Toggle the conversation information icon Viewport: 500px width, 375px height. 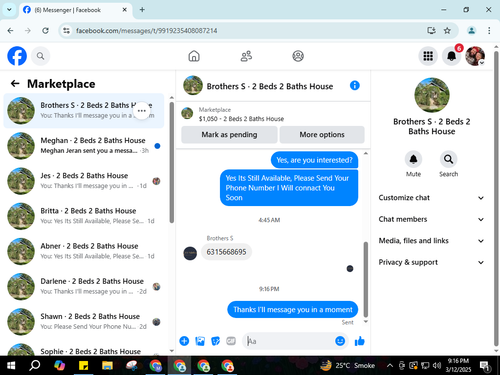tap(355, 86)
